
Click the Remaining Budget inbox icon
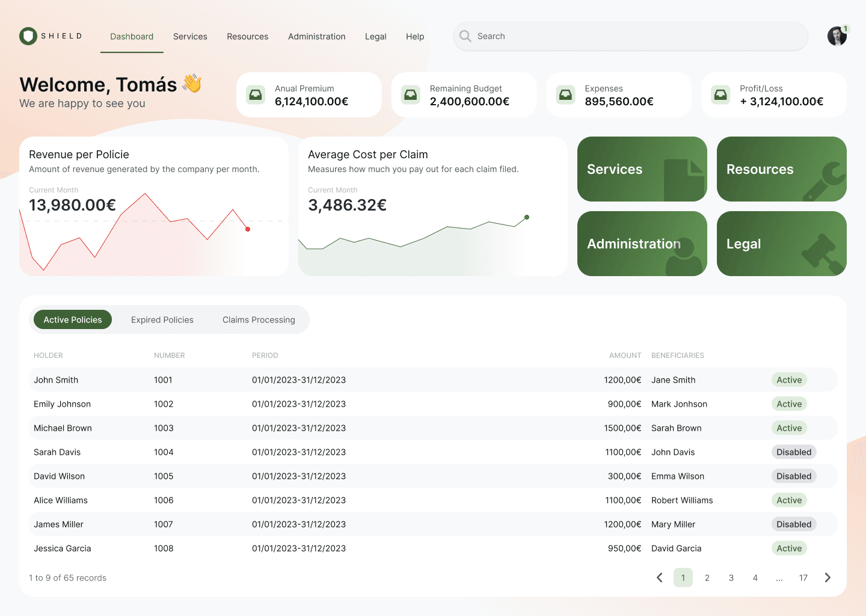[411, 94]
